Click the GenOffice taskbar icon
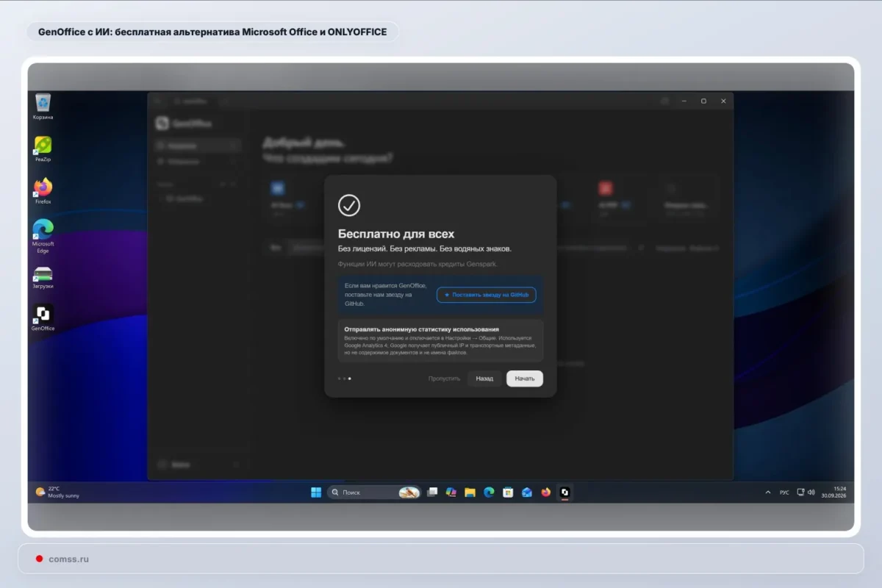Screen dimensions: 882x588 point(564,492)
